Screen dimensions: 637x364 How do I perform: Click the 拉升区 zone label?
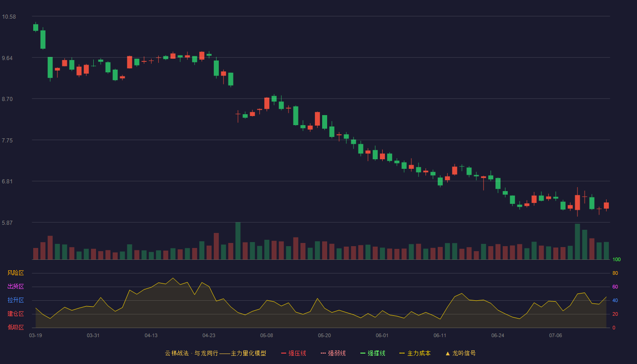[15, 300]
